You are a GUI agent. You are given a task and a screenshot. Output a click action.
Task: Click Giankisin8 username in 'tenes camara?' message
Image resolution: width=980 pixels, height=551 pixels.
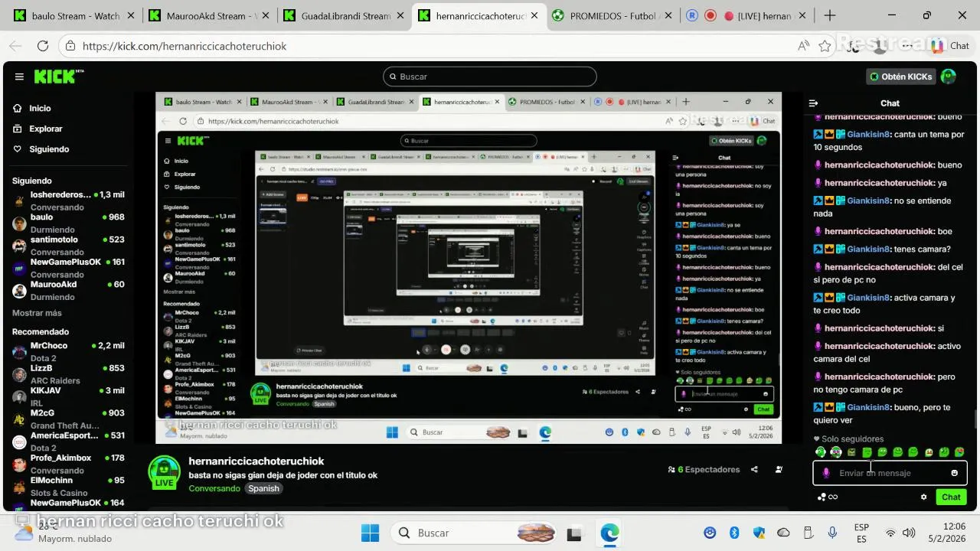click(868, 249)
